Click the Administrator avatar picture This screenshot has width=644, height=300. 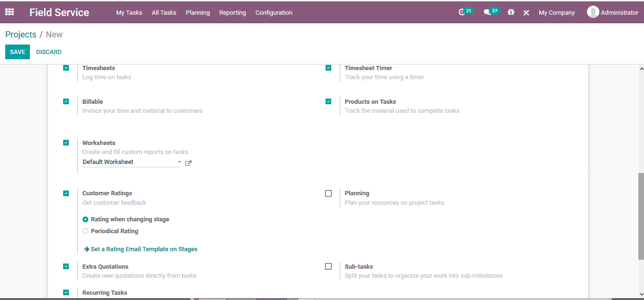[x=593, y=12]
